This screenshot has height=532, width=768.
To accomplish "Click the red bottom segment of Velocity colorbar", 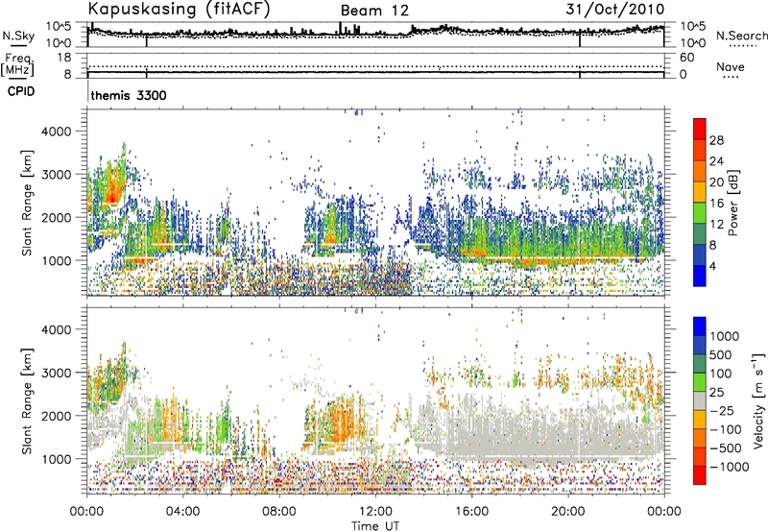I will [x=700, y=475].
